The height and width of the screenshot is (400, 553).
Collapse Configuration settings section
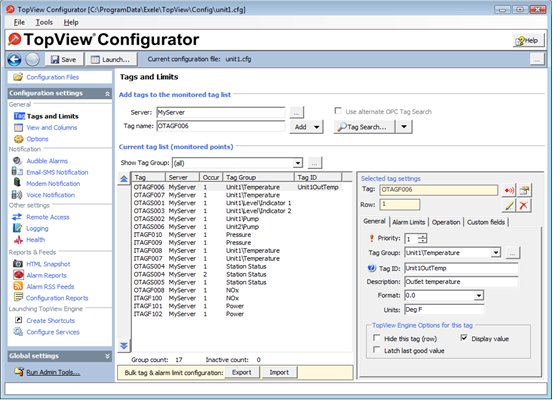107,93
